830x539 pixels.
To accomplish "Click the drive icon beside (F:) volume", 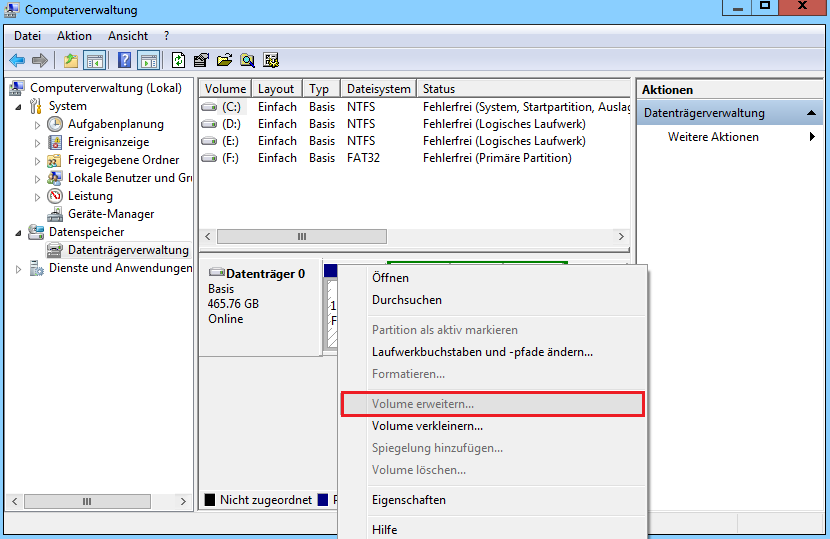I will [209, 158].
